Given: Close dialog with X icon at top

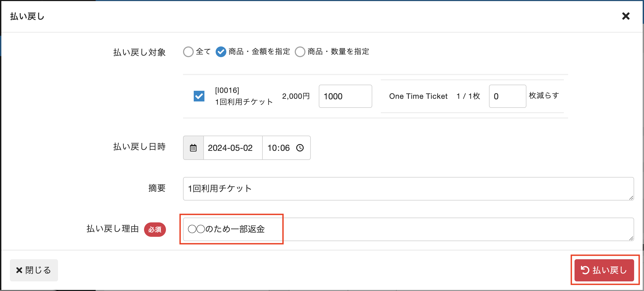Looking at the screenshot, I should pyautogui.click(x=626, y=16).
